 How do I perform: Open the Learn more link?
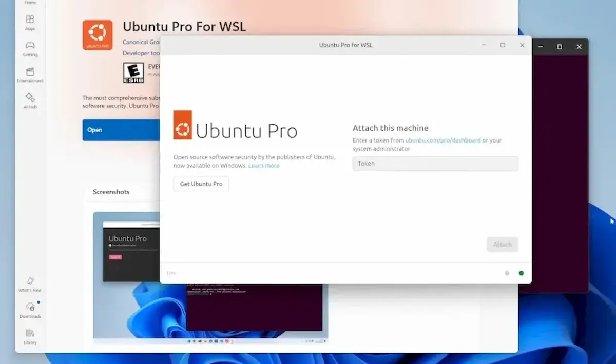pyautogui.click(x=264, y=166)
